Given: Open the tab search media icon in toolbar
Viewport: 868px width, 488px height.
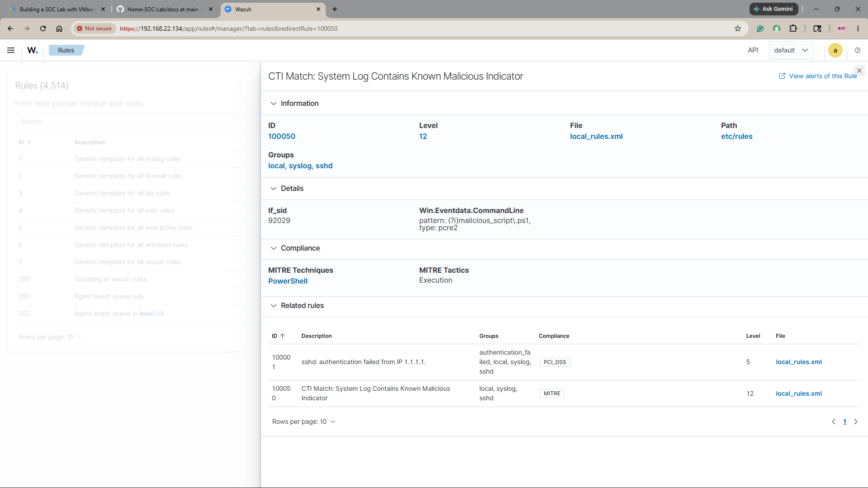Looking at the screenshot, I should point(817,28).
